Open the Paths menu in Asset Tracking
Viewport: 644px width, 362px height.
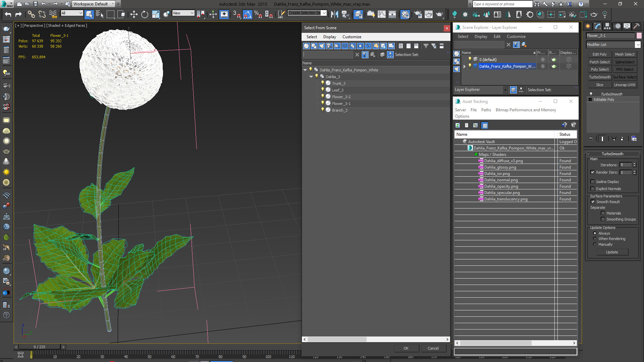[486, 110]
